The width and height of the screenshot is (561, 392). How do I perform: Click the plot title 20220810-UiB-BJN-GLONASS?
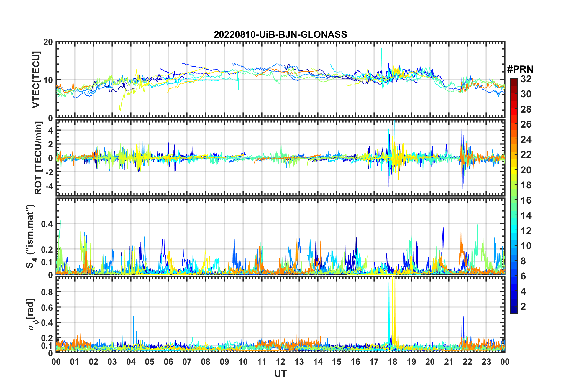[280, 35]
